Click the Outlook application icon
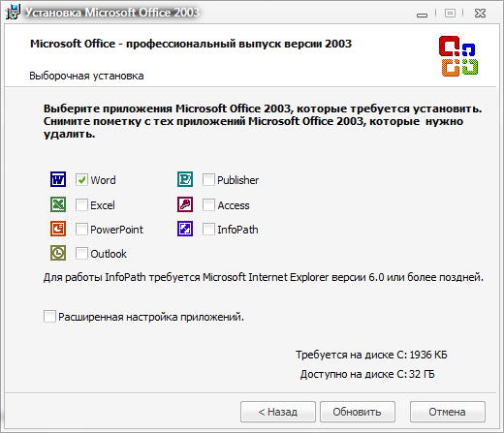The width and height of the screenshot is (504, 434). (x=58, y=253)
